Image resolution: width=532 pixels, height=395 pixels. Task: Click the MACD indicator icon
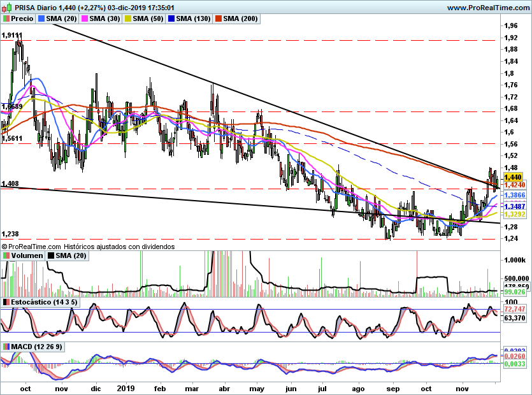7,346
